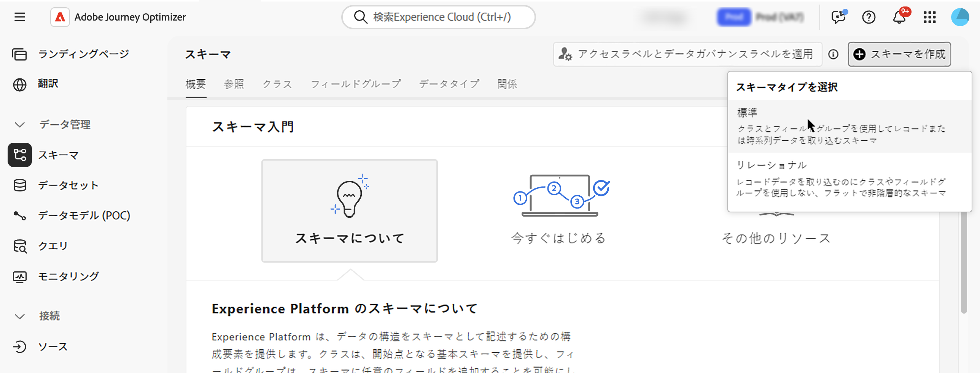
Task: Click the データモデル (POC) icon
Action: 20,216
